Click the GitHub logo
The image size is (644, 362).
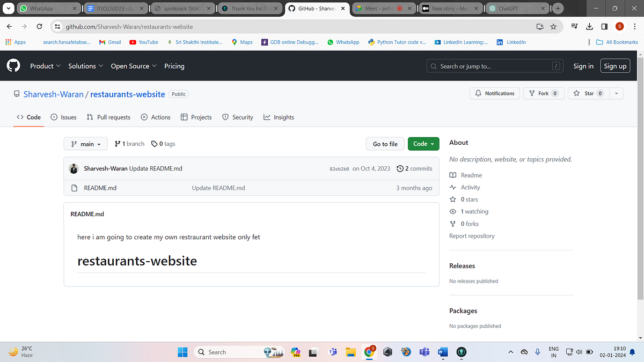click(x=13, y=65)
